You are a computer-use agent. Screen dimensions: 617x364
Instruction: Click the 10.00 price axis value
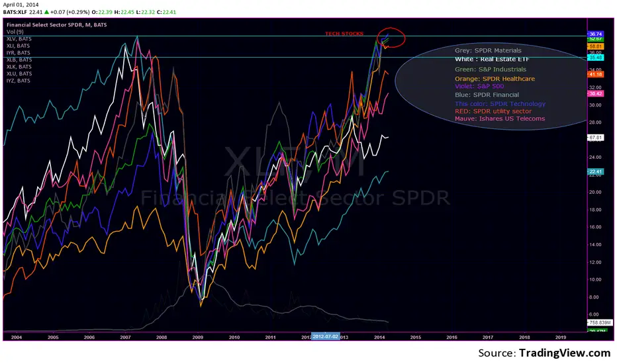595,280
